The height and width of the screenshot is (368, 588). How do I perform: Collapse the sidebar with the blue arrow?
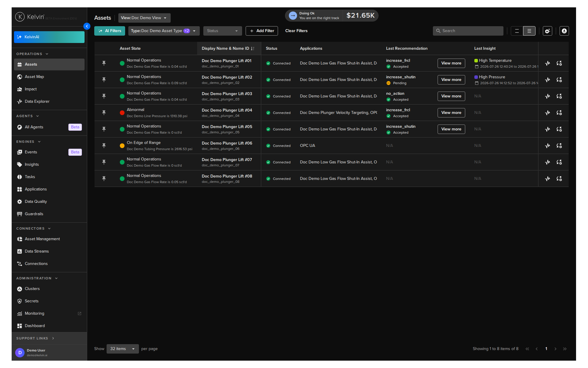click(87, 26)
